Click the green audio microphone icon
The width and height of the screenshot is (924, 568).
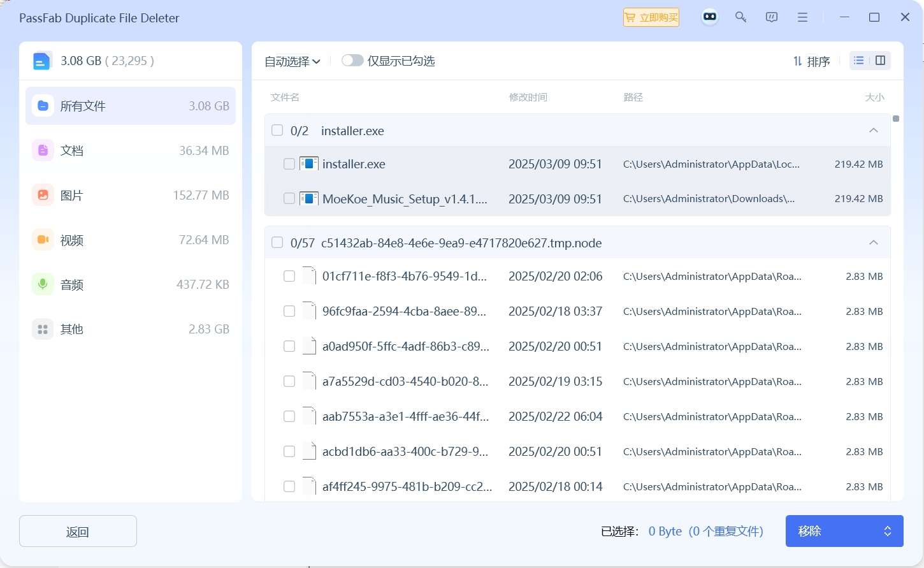click(43, 284)
